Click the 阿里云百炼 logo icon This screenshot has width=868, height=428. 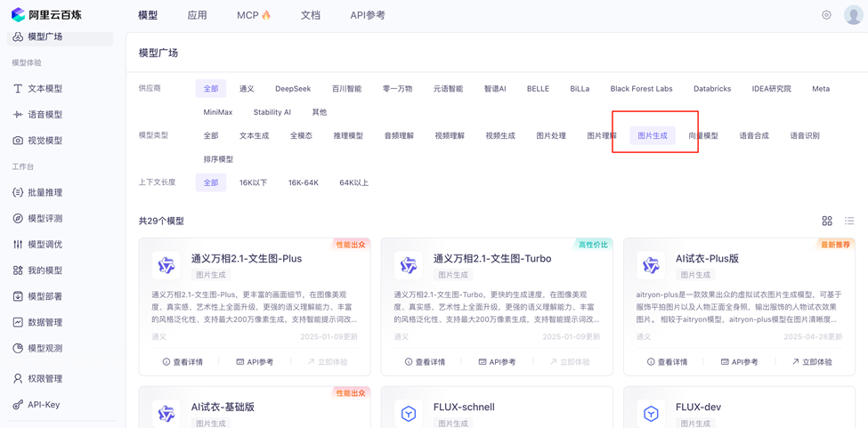click(19, 15)
